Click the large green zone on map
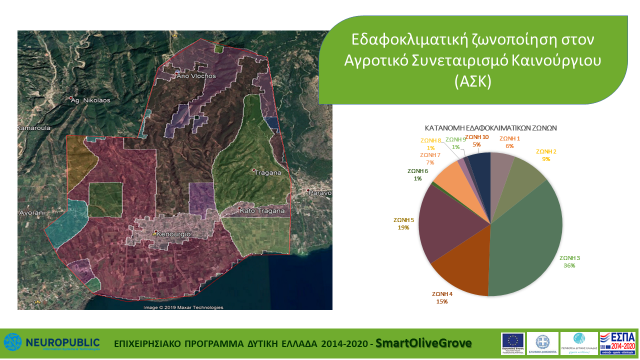This screenshot has height=360, width=640. click(x=249, y=163)
